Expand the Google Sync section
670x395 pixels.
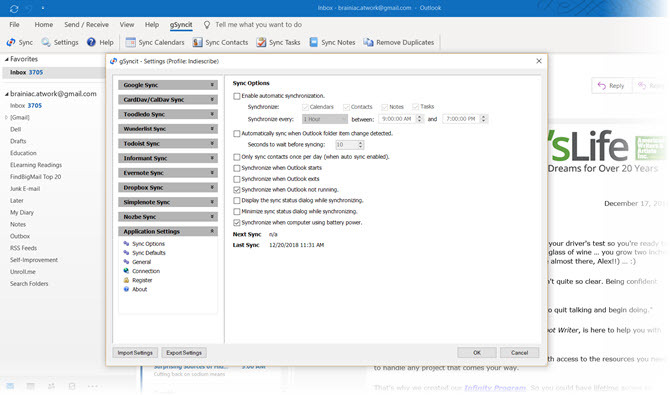click(x=168, y=85)
